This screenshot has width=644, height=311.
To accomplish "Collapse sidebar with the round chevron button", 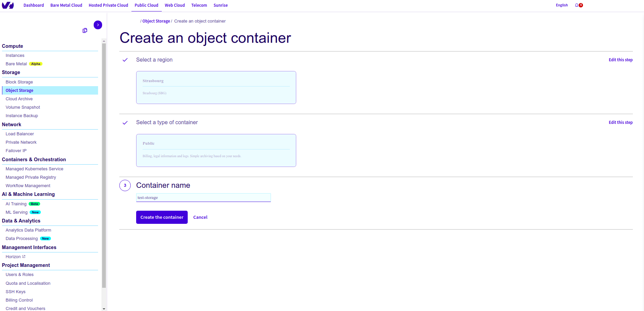I will 98,25.
